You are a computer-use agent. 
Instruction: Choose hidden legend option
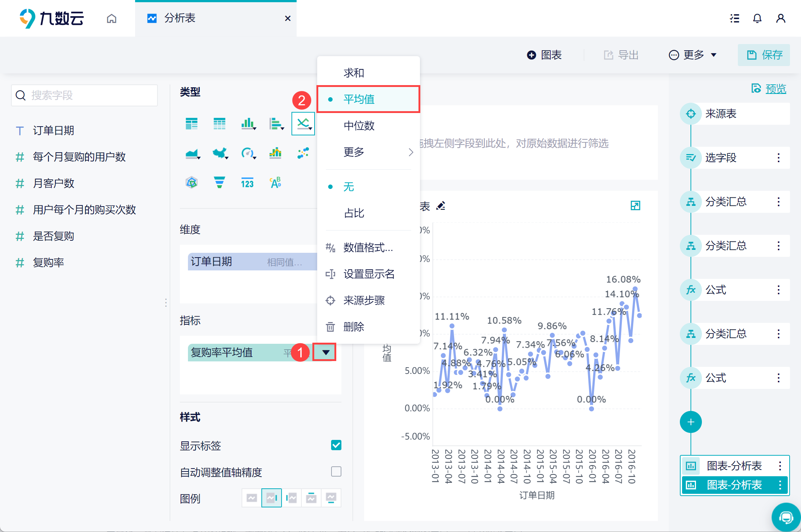(x=252, y=498)
